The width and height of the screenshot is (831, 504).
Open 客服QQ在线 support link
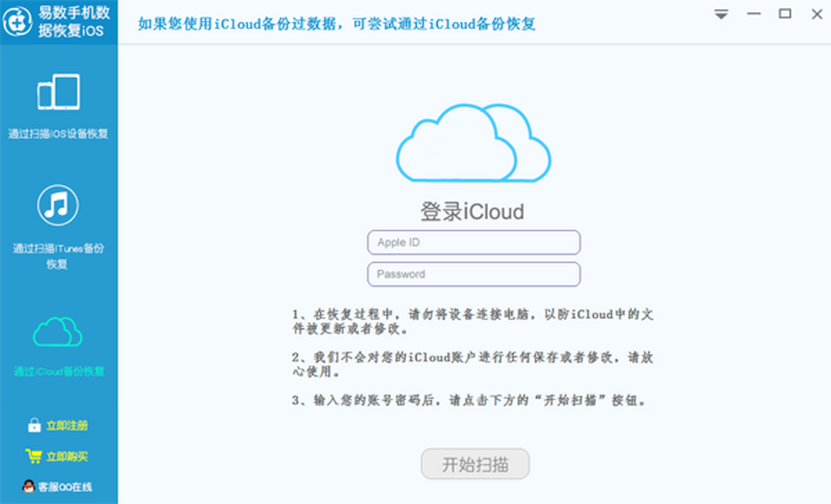65,487
